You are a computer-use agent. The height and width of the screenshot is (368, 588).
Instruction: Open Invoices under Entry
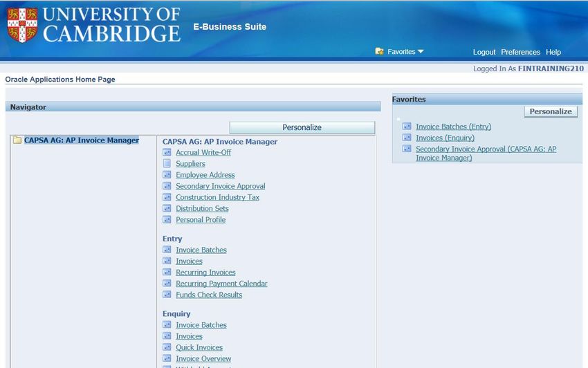tap(189, 261)
